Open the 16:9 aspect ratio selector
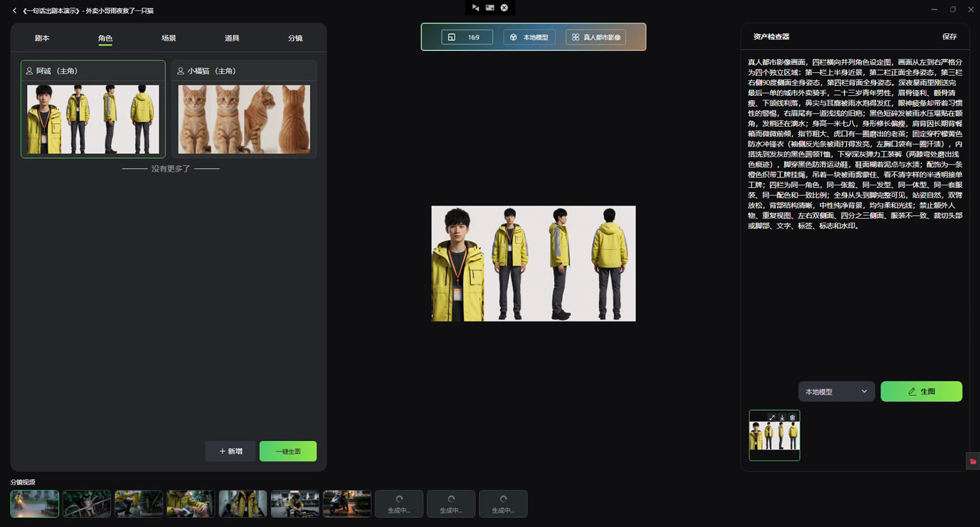The height and width of the screenshot is (527, 980). 467,37
